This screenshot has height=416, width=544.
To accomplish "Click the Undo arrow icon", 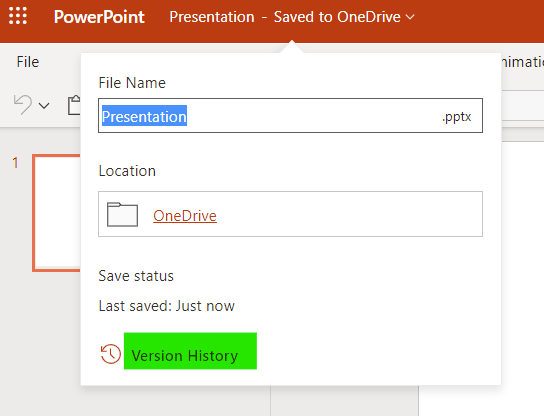I will coord(23,104).
